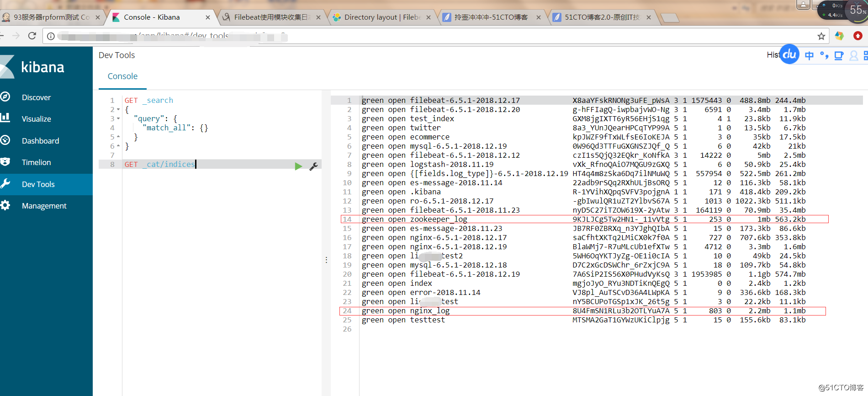Select the Console tab in Dev Tools
Image resolution: width=868 pixels, height=396 pixels.
coord(122,76)
